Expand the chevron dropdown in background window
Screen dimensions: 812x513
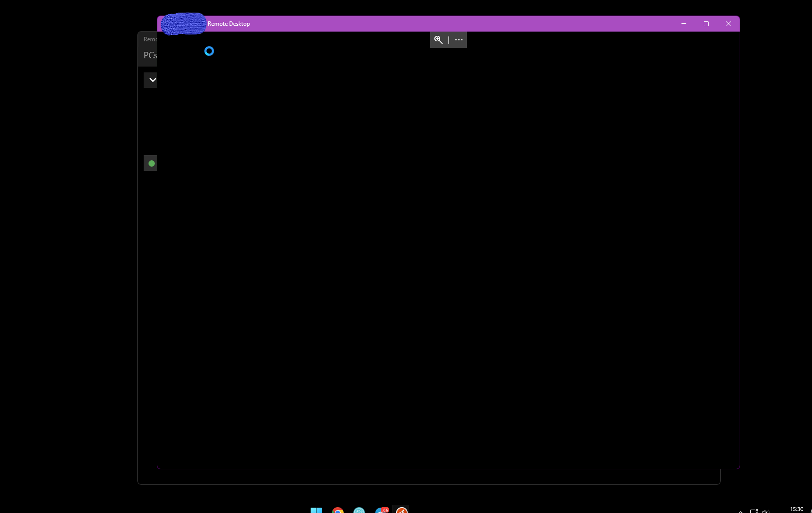click(152, 80)
